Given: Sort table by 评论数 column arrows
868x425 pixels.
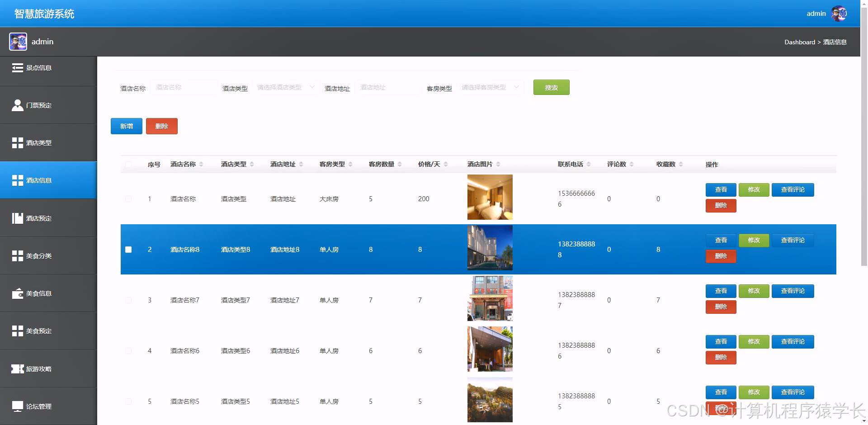Looking at the screenshot, I should pos(632,164).
